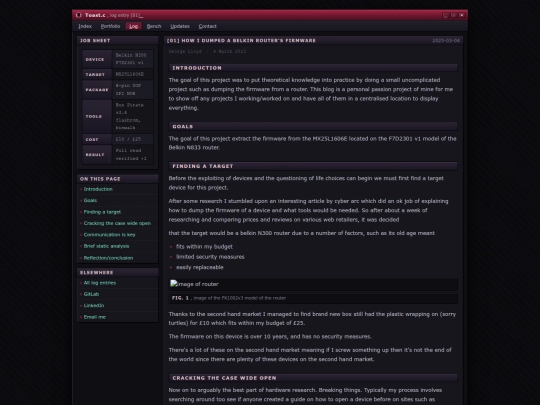Minimize the Toast.c window
Screen dimensions: 540x405
click(445, 15)
